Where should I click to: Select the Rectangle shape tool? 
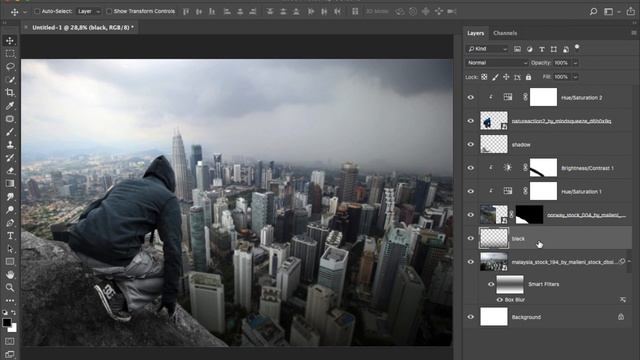(x=10, y=262)
